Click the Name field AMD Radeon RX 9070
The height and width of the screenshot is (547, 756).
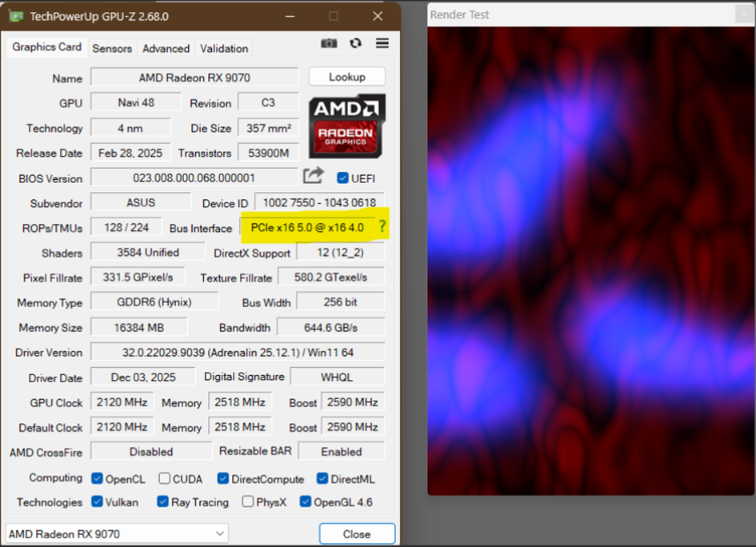coord(194,78)
